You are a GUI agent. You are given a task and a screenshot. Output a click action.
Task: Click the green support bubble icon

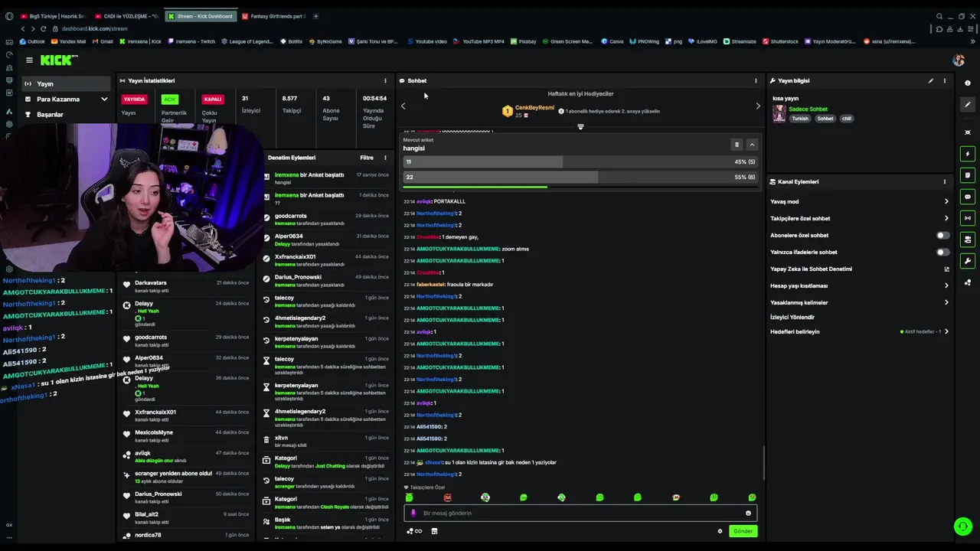(x=962, y=527)
